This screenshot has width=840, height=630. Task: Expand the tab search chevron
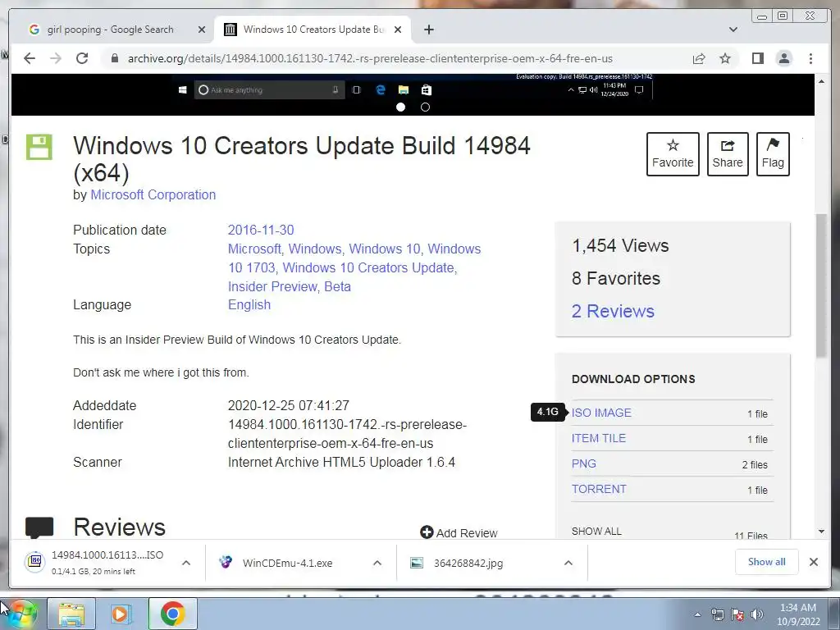tap(733, 30)
